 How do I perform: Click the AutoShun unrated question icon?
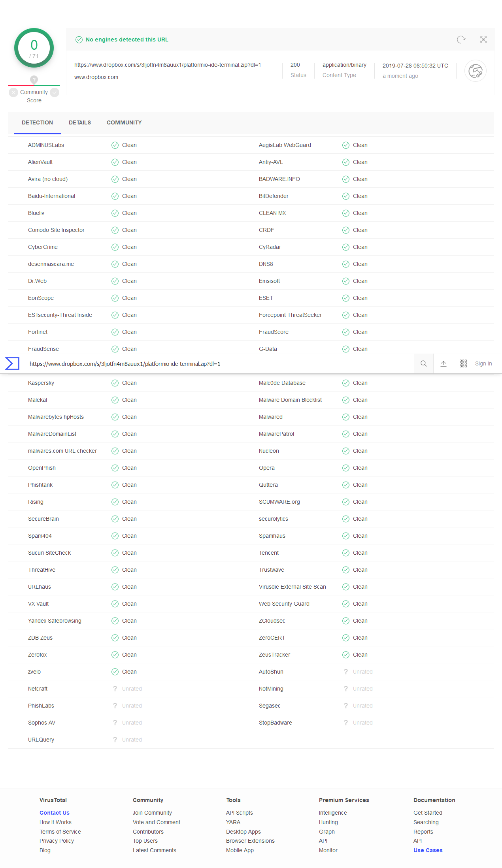346,672
